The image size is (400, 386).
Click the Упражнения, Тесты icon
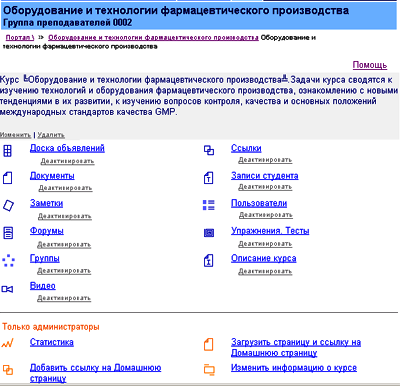click(209, 233)
